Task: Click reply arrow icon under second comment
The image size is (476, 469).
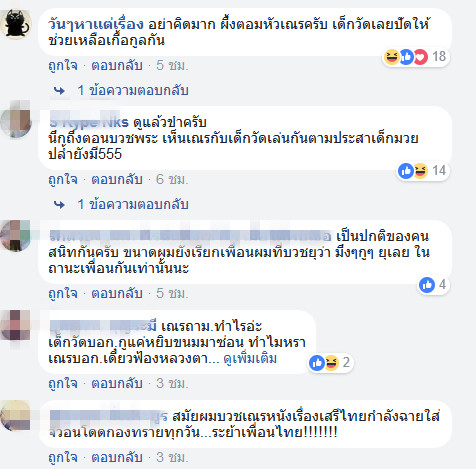Action: click(59, 205)
